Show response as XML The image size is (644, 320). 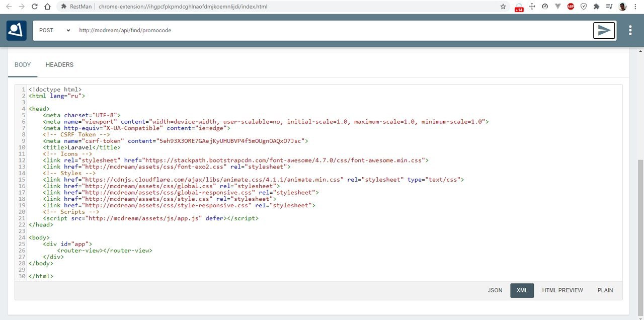(x=522, y=290)
